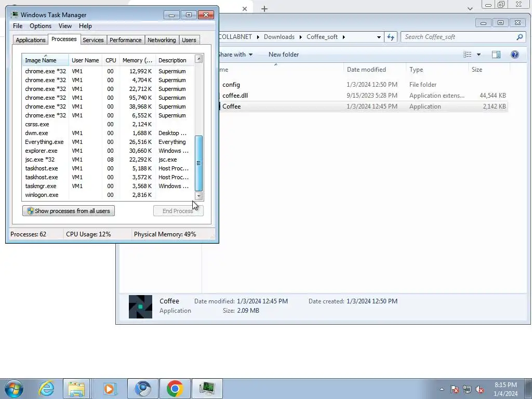The image size is (532, 399).
Task: Click the Explorer help question mark icon
Action: point(515,54)
